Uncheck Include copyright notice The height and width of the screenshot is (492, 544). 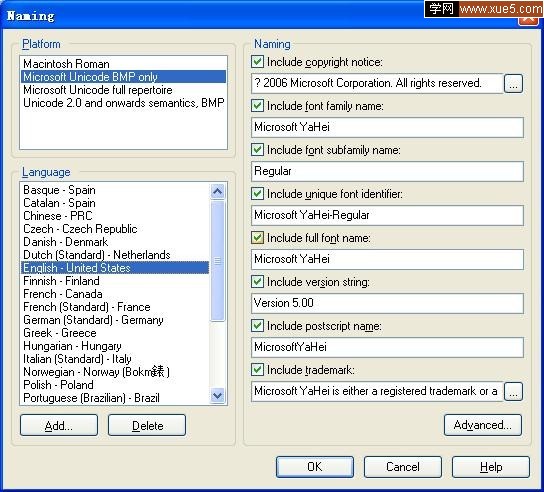pyautogui.click(x=257, y=62)
